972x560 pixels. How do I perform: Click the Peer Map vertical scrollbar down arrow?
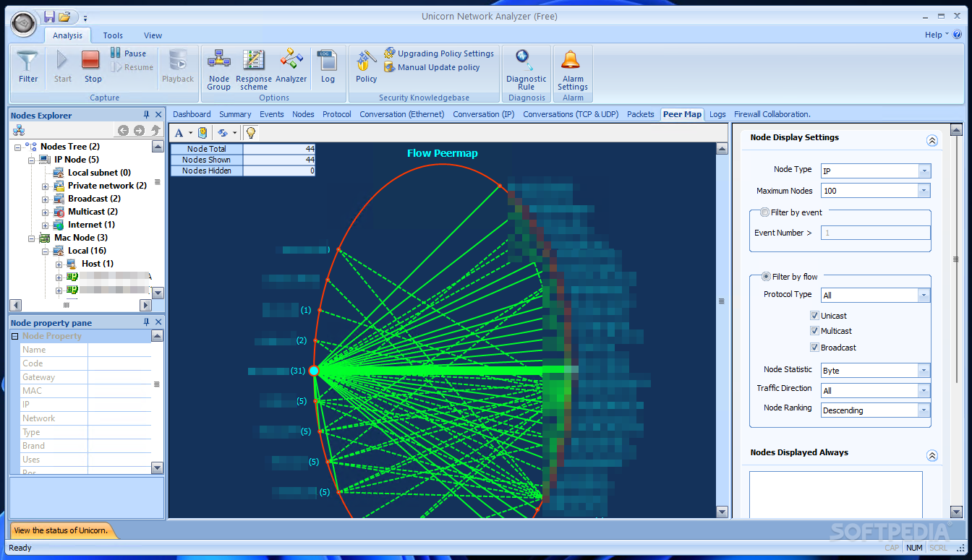point(722,512)
